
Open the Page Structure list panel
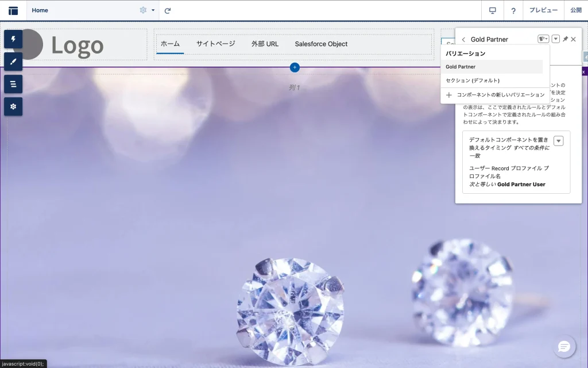point(13,84)
